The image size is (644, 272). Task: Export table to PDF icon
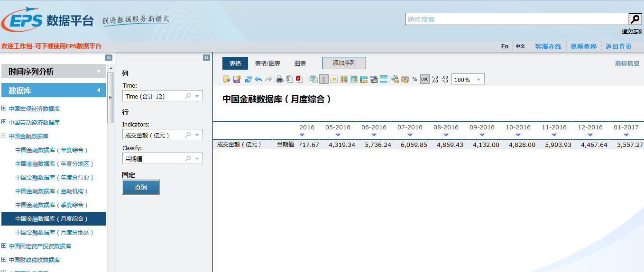(299, 79)
